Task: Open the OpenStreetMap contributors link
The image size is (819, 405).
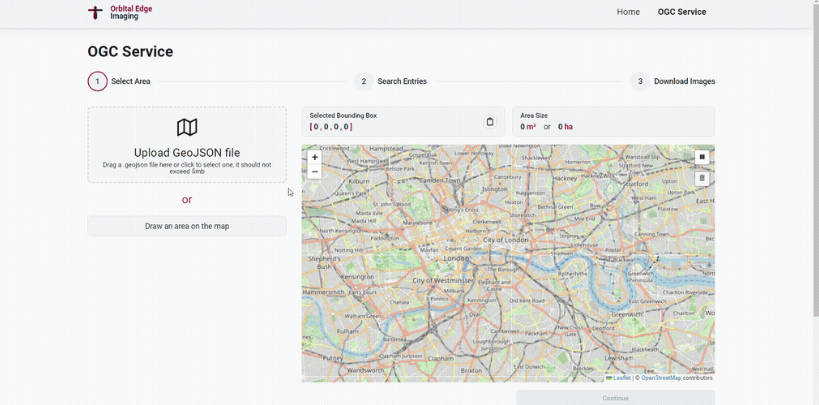Action: click(660, 378)
